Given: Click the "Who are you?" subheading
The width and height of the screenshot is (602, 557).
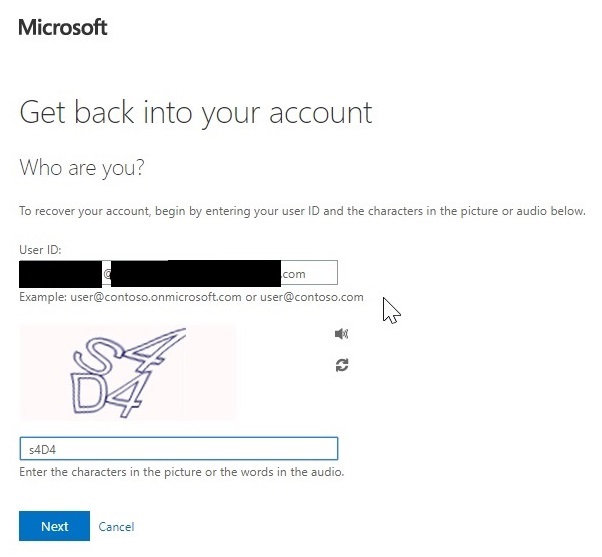Looking at the screenshot, I should coord(82,167).
